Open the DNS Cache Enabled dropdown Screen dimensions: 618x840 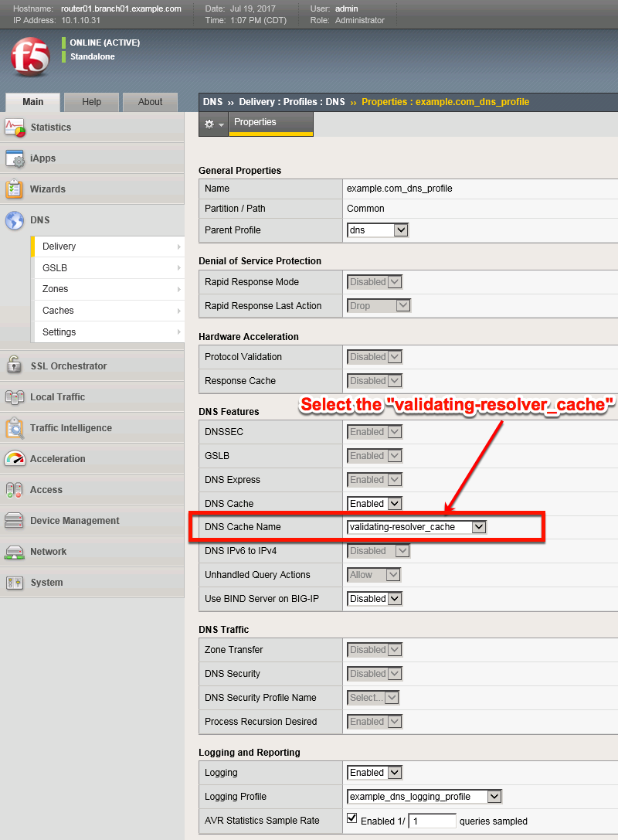click(x=375, y=504)
